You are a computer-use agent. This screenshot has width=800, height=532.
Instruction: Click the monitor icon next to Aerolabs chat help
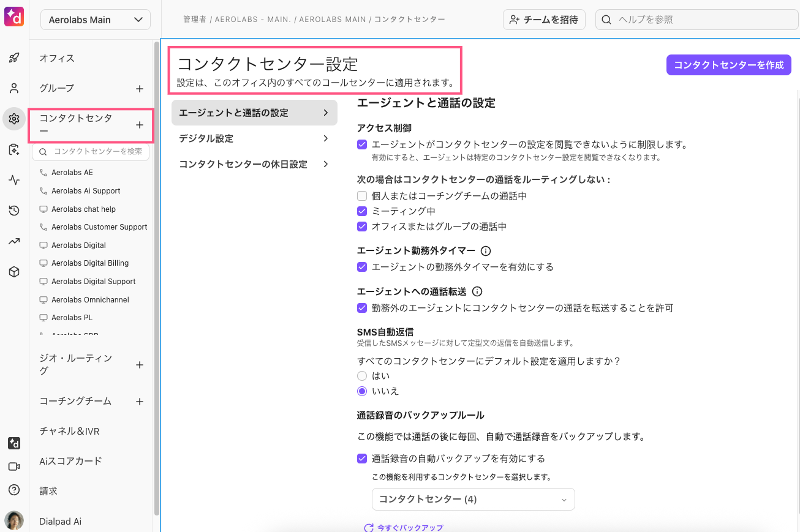pos(43,209)
